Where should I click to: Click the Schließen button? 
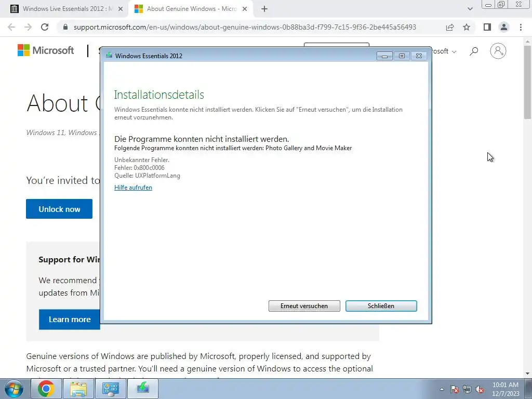click(381, 305)
